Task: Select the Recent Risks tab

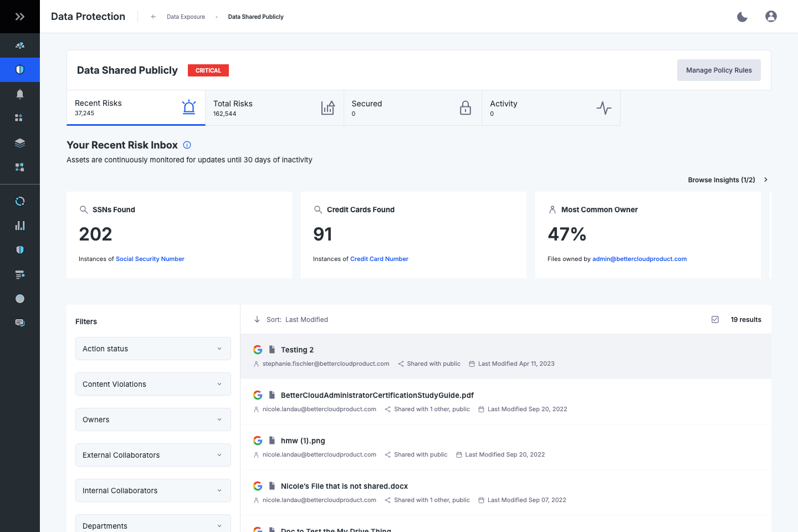Action: (x=136, y=108)
